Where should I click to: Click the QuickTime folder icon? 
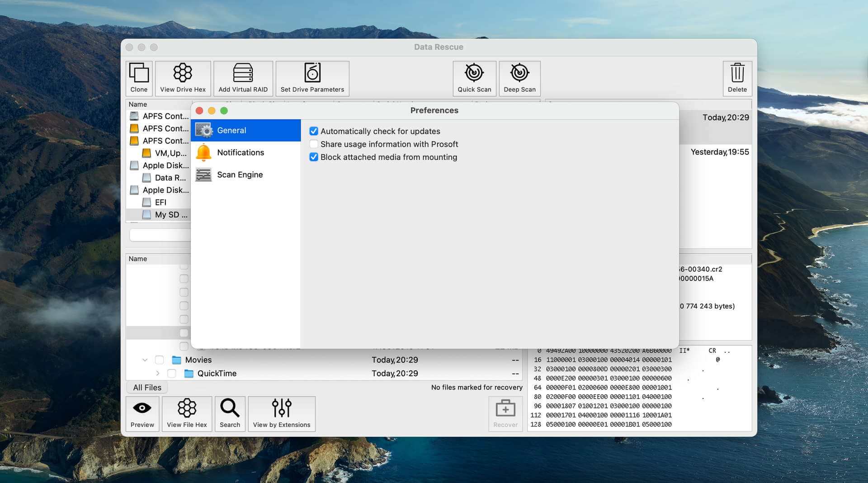189,374
